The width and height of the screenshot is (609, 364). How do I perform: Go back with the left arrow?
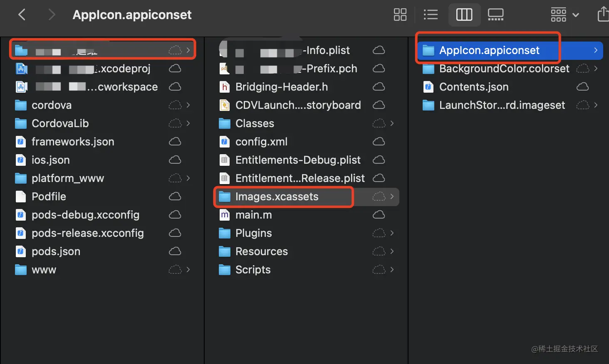coord(22,15)
